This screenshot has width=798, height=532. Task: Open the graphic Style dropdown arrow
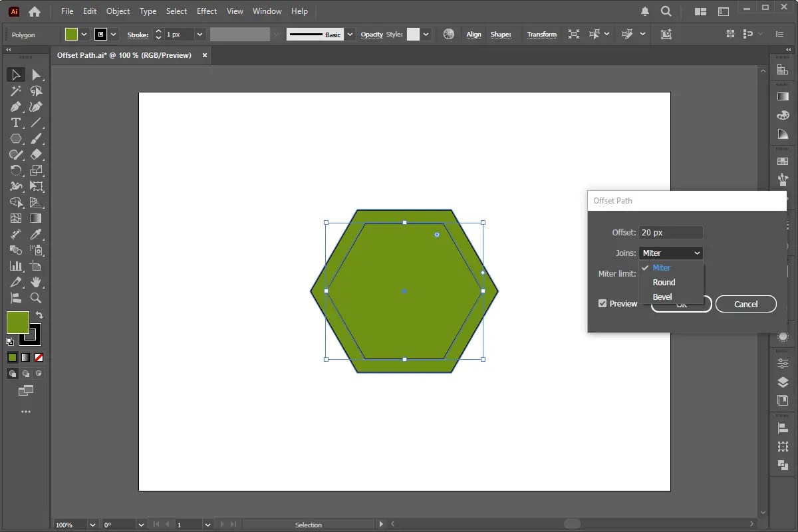[x=426, y=35]
